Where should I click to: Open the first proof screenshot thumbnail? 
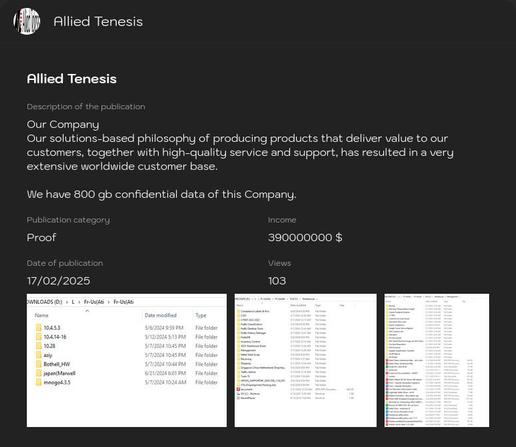[127, 360]
